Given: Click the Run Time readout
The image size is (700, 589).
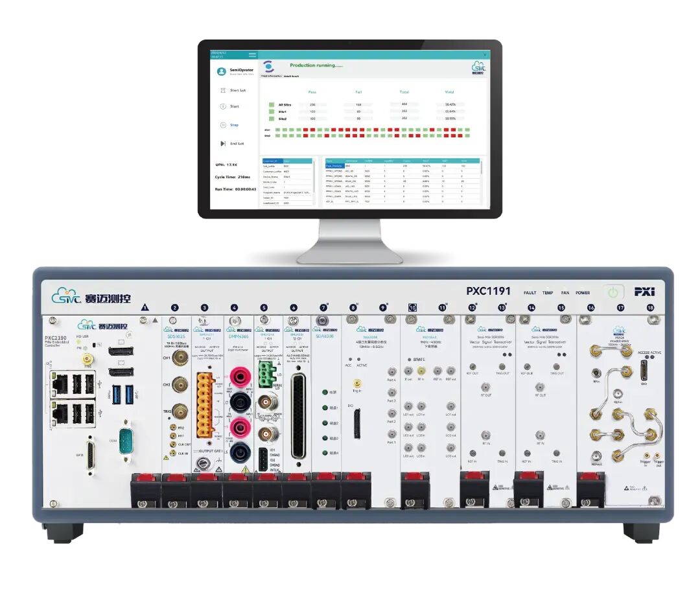Looking at the screenshot, I should click(x=235, y=189).
